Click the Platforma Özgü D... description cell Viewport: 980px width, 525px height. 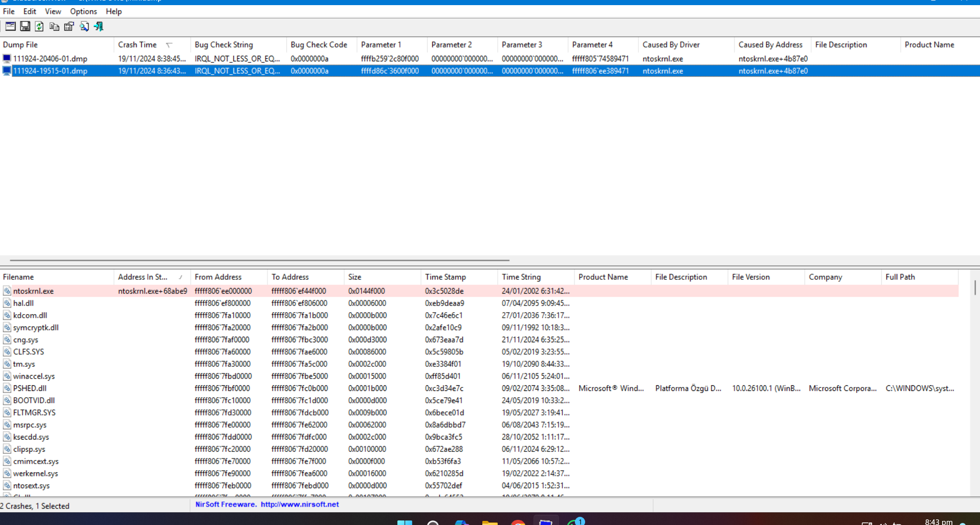pos(688,388)
